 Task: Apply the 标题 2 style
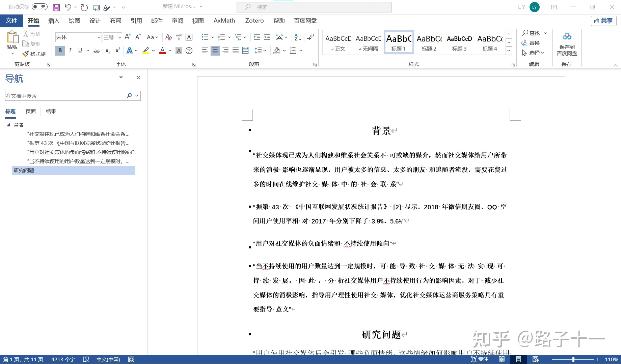click(x=429, y=43)
